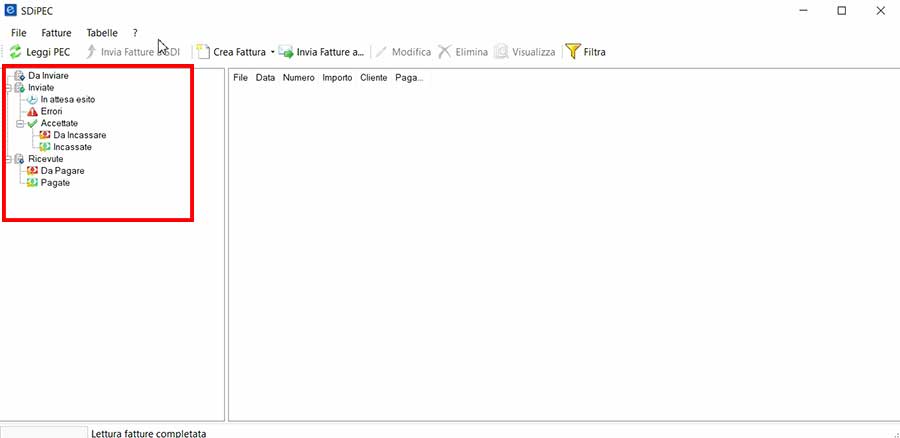Click the Incassate green icon
The height and width of the screenshot is (438, 900).
coord(45,147)
